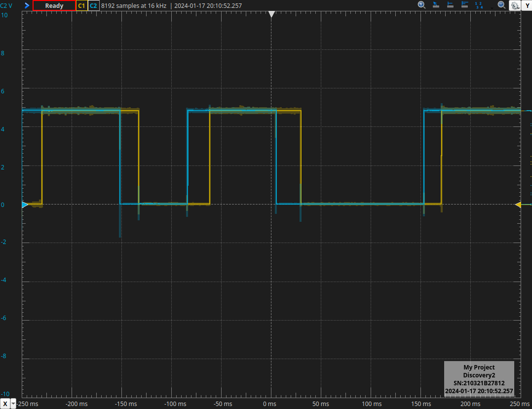Open the X axis dropdown arrow
The width and height of the screenshot is (532, 409).
13,404
